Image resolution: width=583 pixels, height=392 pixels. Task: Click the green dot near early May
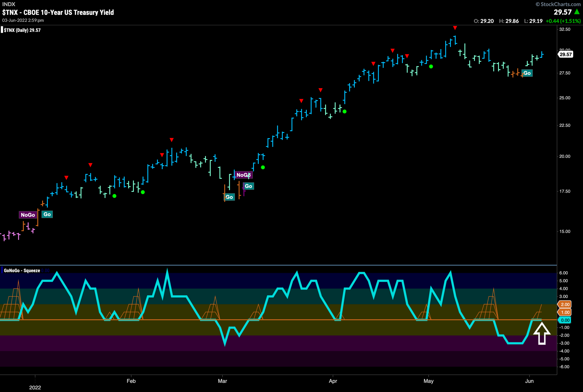click(431, 66)
